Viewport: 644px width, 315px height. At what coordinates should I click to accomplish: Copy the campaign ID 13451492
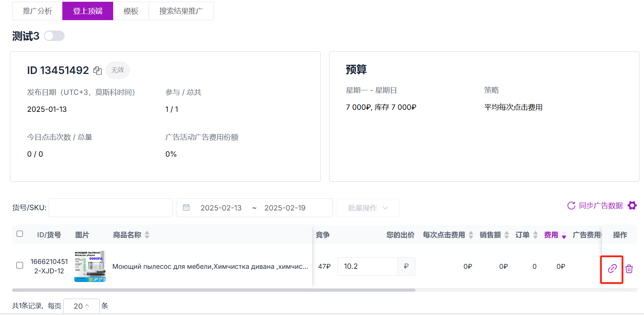pos(98,71)
